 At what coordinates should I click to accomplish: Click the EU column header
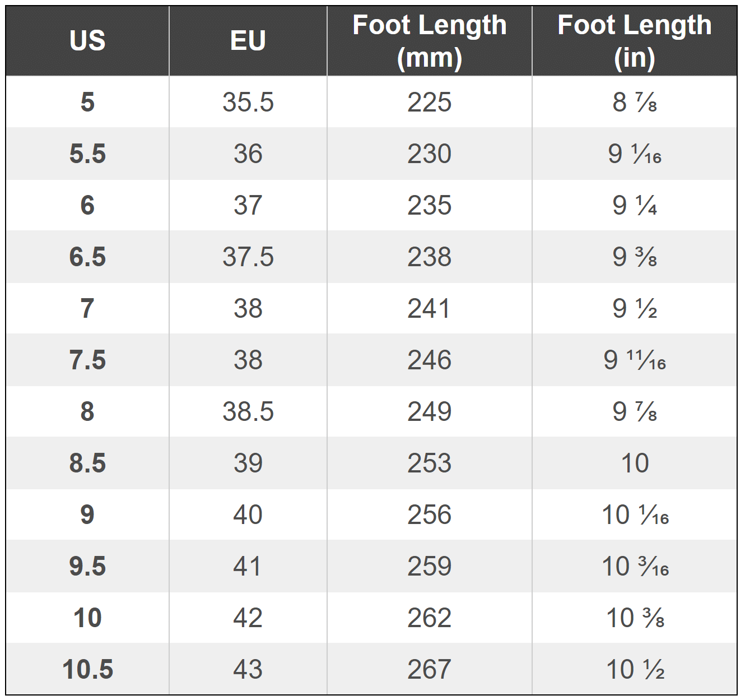248,41
